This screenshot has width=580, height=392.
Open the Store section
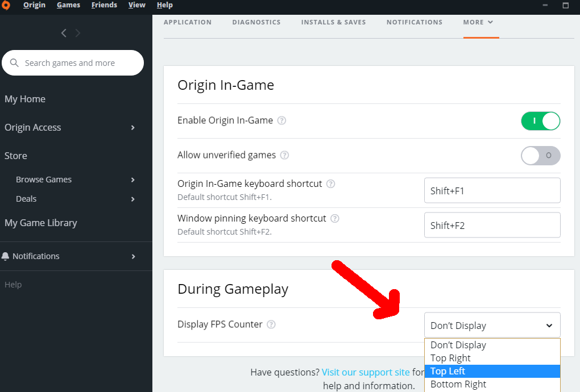click(x=15, y=156)
